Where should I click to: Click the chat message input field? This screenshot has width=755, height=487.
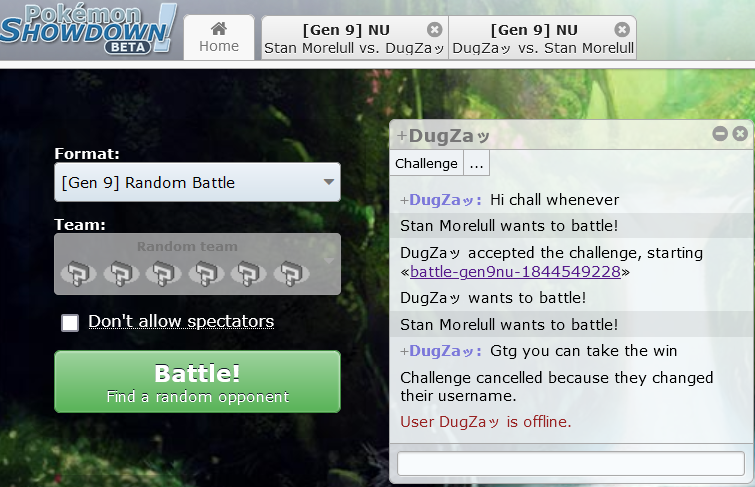[571, 464]
